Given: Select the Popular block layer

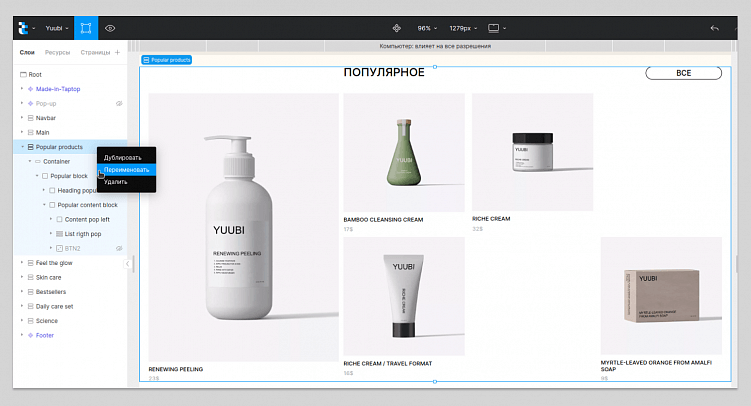Looking at the screenshot, I should click(69, 176).
